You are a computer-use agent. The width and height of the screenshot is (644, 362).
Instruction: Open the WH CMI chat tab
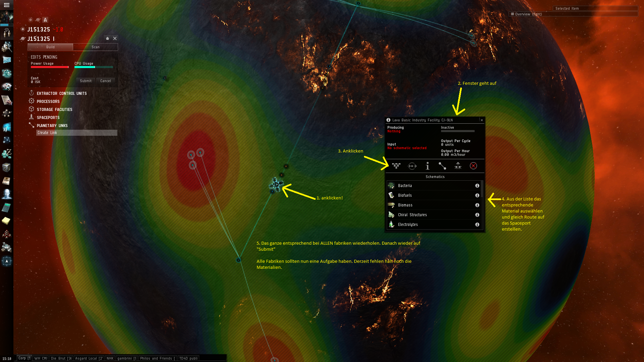click(x=41, y=358)
